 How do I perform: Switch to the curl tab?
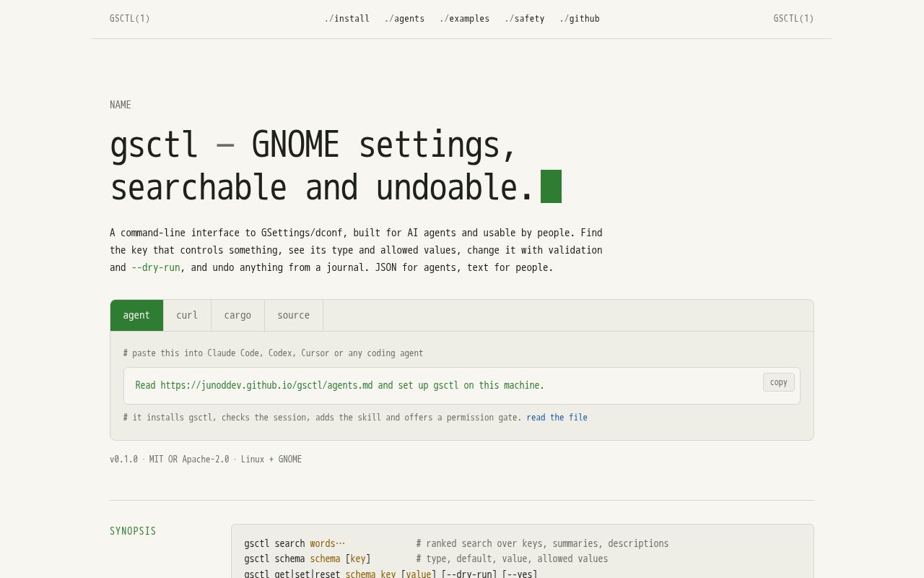pos(187,315)
